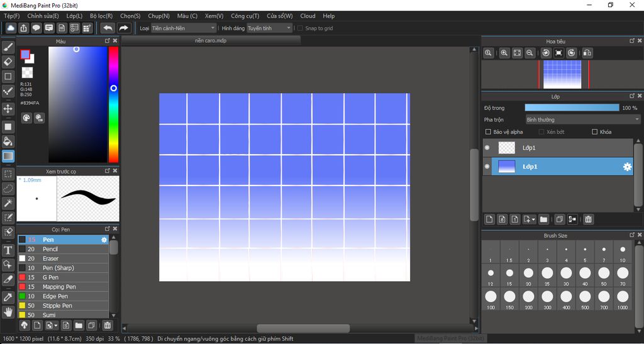The image size is (644, 344).
Task: Open settings gear of the selected Lớp1 layer
Action: (x=627, y=167)
